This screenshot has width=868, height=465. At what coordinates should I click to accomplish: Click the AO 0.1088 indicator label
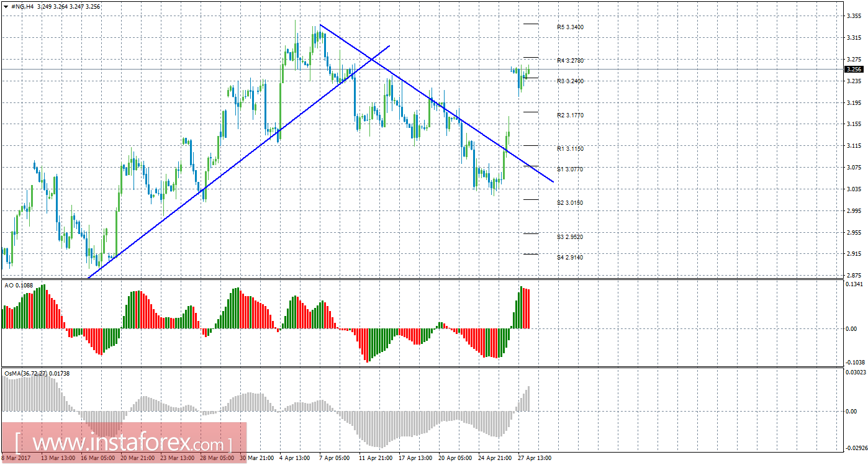(18, 285)
